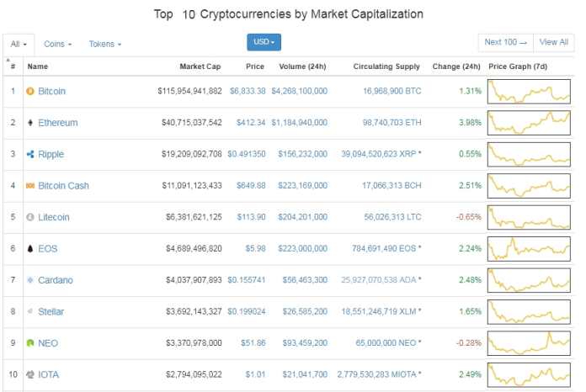The image size is (586, 392).
Task: Click the Cardano logo icon
Action: (x=30, y=280)
